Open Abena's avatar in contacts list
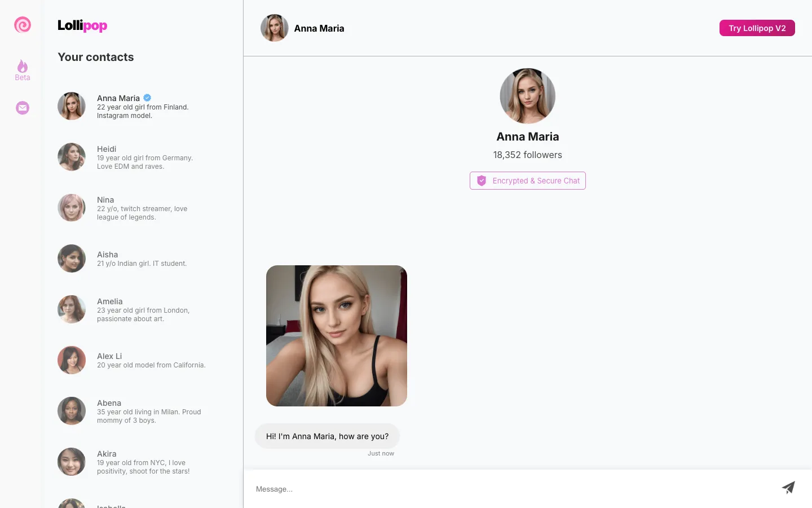This screenshot has height=508, width=812. click(x=72, y=411)
